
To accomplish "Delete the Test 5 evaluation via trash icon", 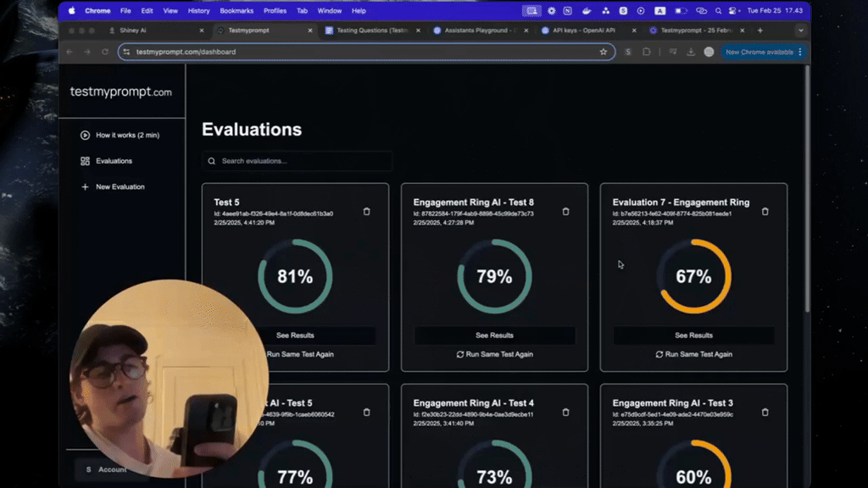I will click(x=366, y=211).
